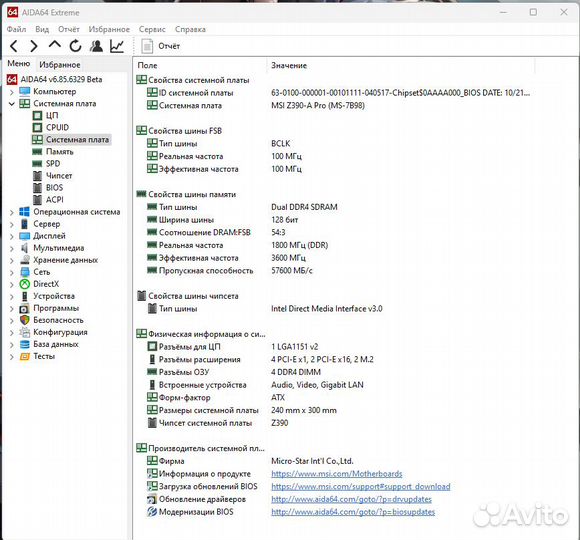Open the msi.com Motherboards link
The height and width of the screenshot is (540, 580).
tap(337, 474)
